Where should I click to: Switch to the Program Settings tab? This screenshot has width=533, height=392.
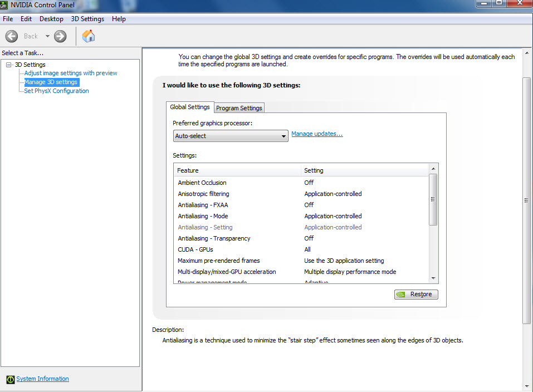(239, 108)
